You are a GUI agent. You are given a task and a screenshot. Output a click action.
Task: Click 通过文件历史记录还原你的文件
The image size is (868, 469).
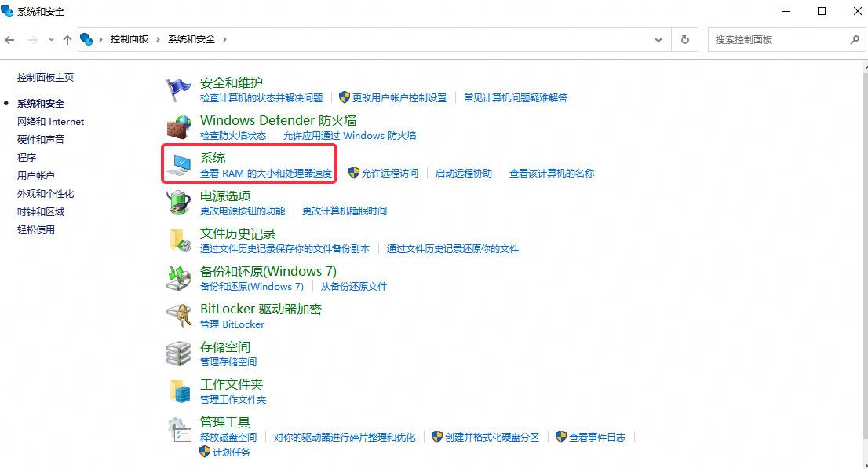point(452,248)
